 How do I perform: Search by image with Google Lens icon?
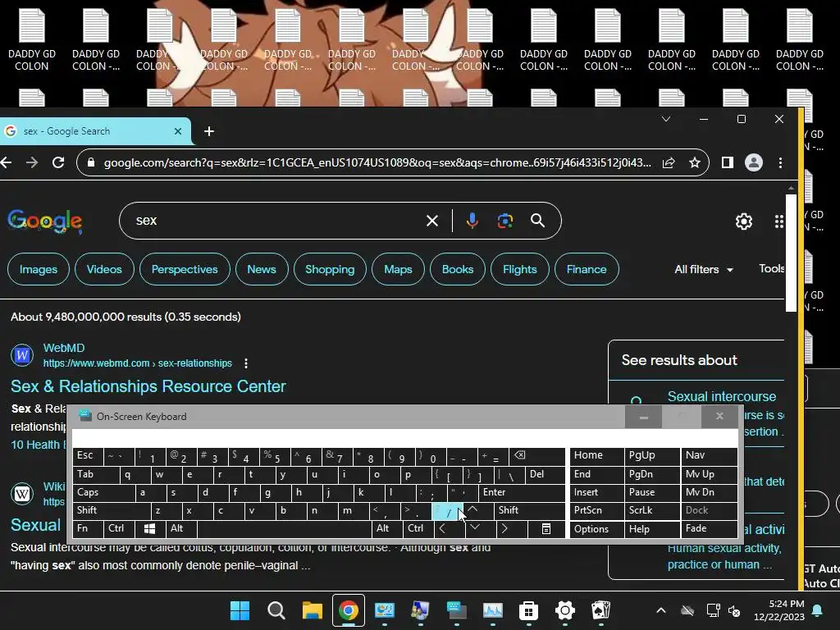pos(504,220)
